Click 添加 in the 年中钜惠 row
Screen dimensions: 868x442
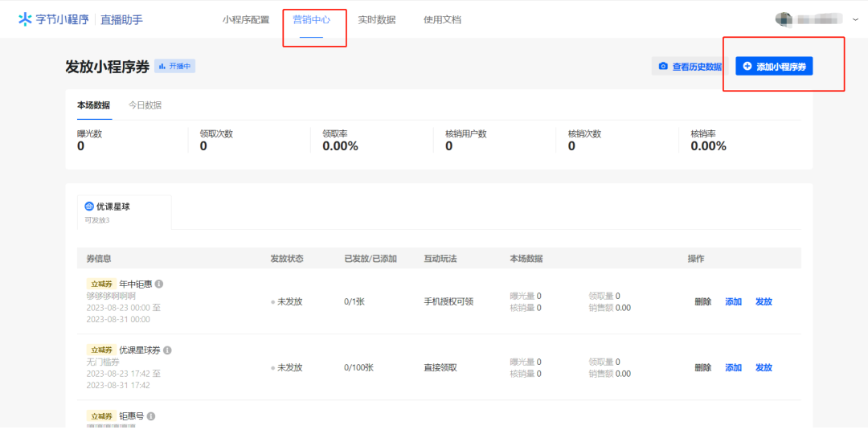[733, 301]
